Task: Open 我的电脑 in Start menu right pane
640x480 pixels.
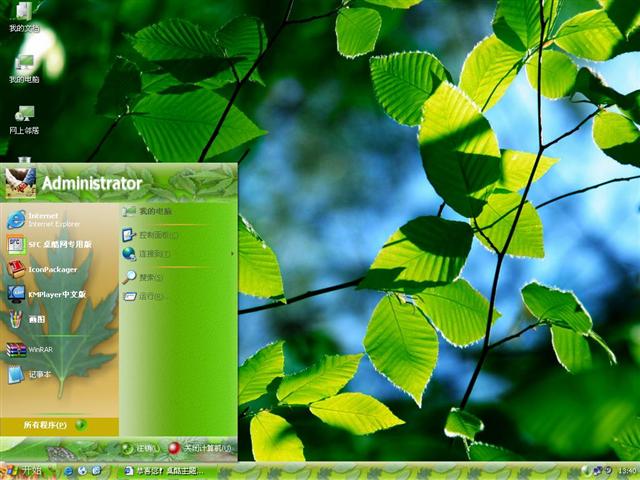Action: coord(147,211)
